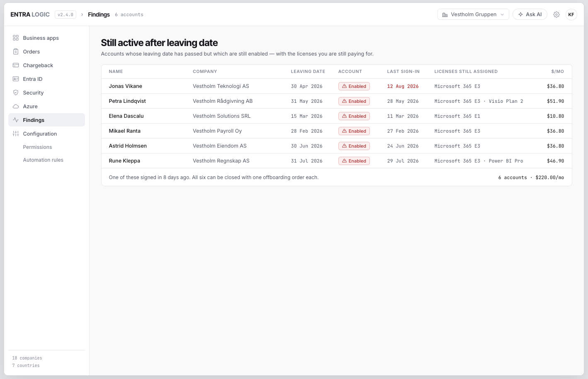Select the Rune Kleppa name cell
Screen dimensions: 588x379
click(x=124, y=161)
